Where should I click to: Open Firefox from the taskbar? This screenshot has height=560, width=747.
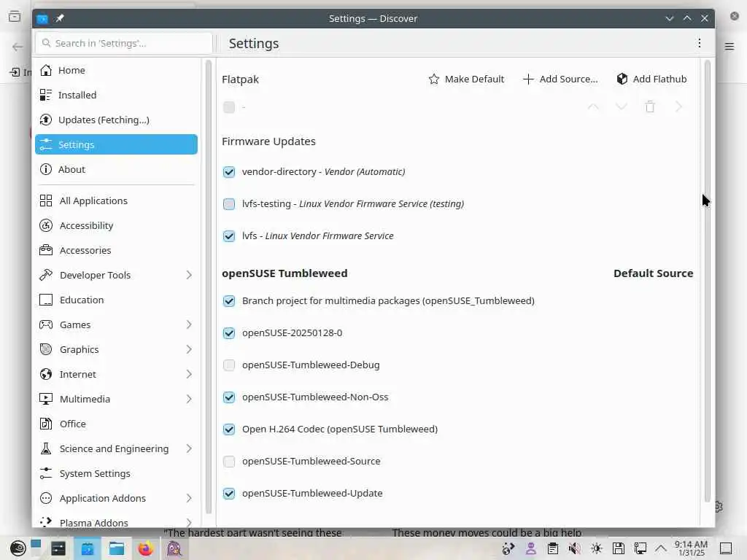pyautogui.click(x=146, y=548)
